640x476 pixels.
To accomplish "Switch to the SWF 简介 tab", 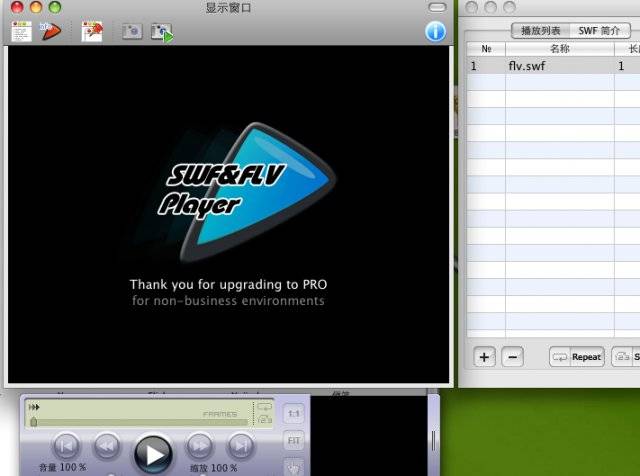I will click(602, 31).
